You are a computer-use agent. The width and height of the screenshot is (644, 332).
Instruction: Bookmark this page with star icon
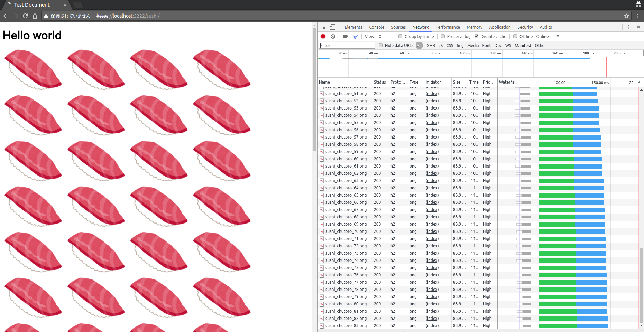627,16
